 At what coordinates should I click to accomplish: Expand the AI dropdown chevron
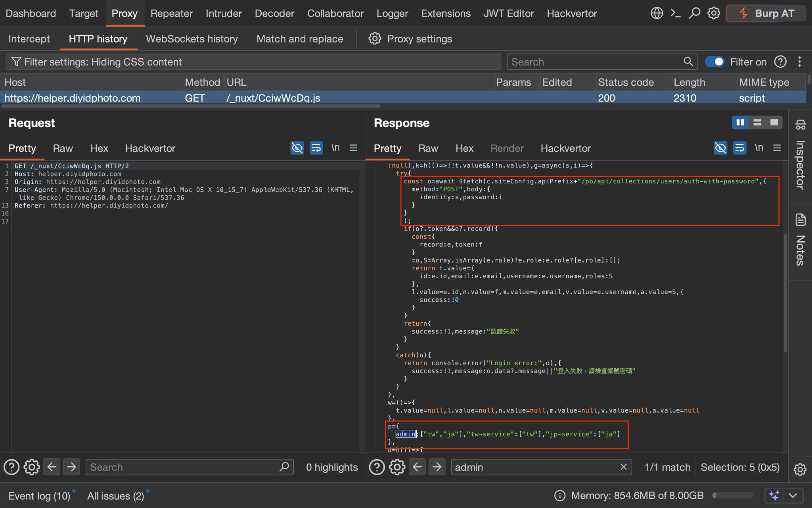point(793,495)
